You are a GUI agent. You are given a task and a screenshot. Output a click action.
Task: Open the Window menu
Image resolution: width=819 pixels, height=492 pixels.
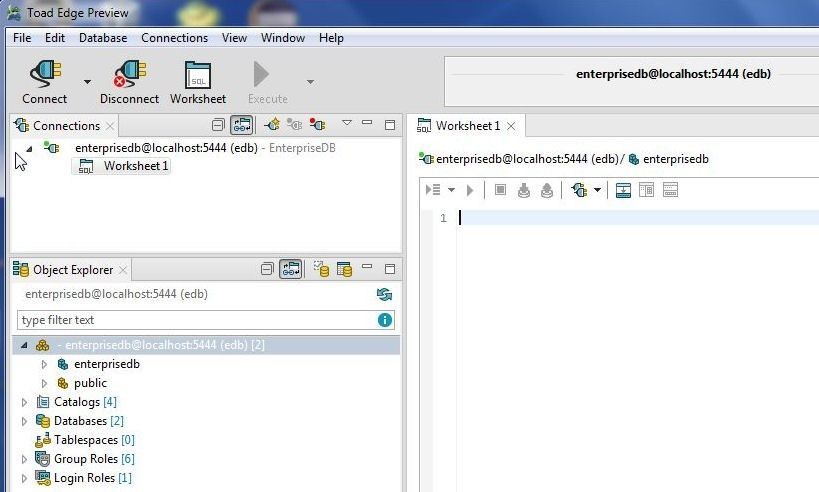tap(283, 38)
